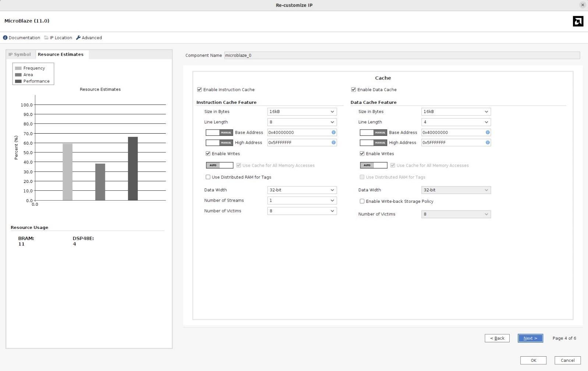This screenshot has height=371, width=588.
Task: Switch to IP Symbol tab
Action: pyautogui.click(x=20, y=54)
